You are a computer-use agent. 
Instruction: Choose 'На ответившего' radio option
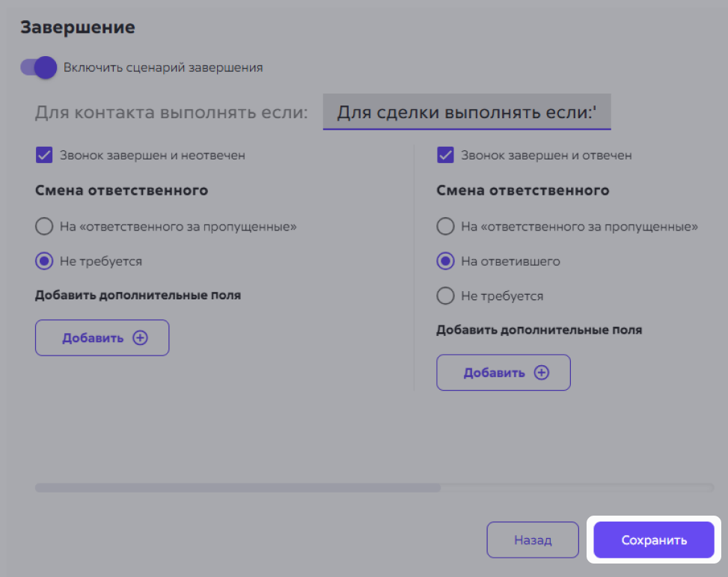click(x=445, y=261)
